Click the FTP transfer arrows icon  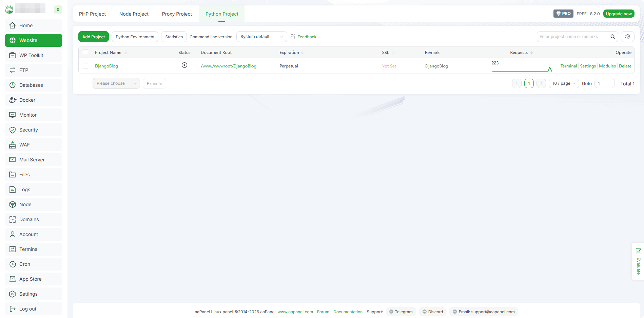13,70
